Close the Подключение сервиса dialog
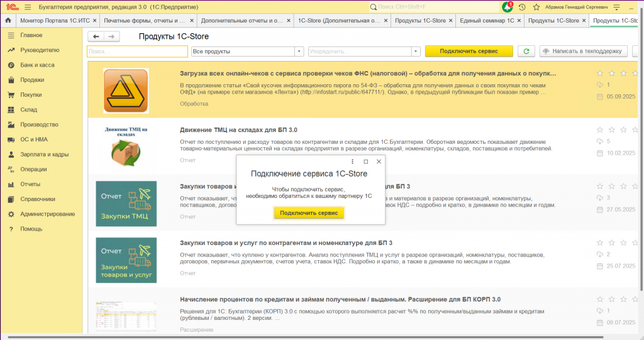The image size is (644, 340). pos(379,162)
